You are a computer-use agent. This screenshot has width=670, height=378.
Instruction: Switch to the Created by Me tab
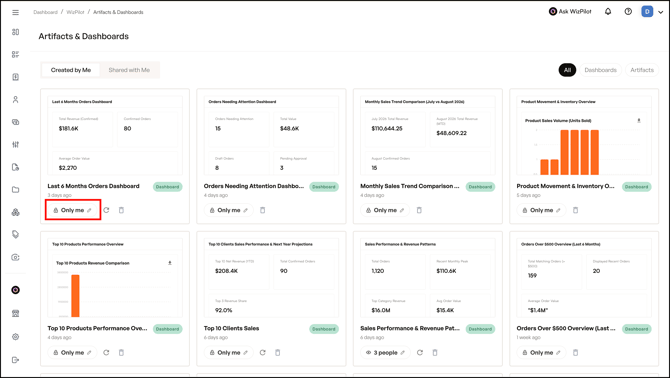point(71,70)
